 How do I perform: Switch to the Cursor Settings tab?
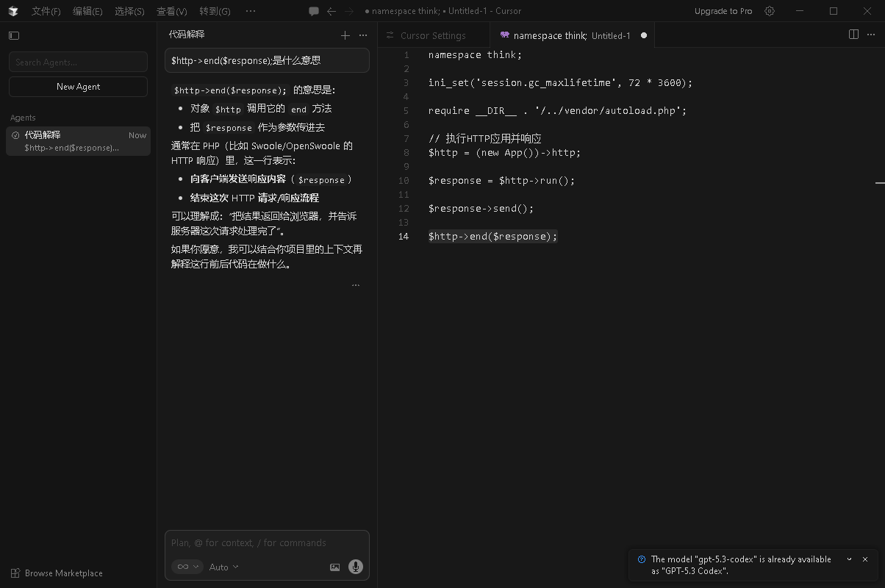[x=433, y=35]
